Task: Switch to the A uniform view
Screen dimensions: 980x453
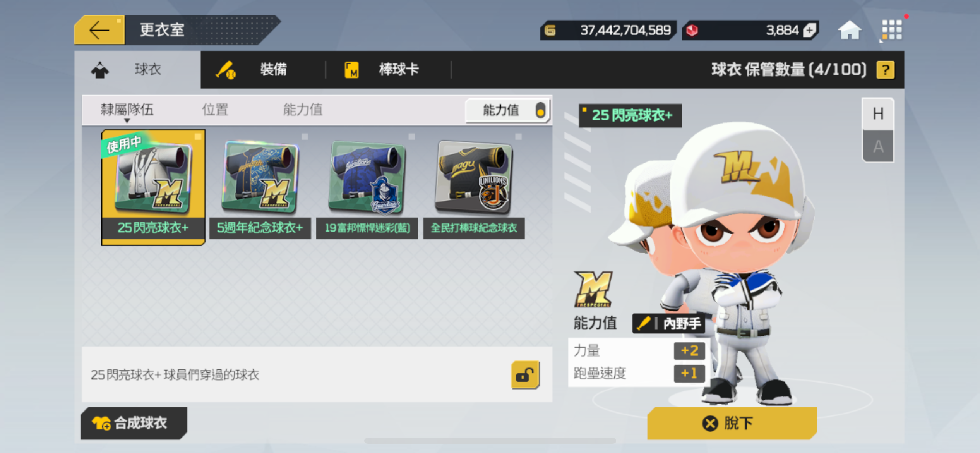Action: pos(878,146)
